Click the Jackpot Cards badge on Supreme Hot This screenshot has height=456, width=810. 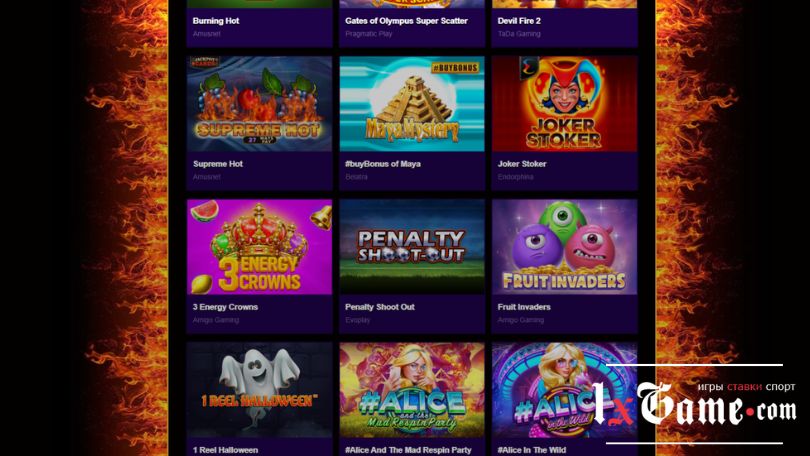point(205,62)
